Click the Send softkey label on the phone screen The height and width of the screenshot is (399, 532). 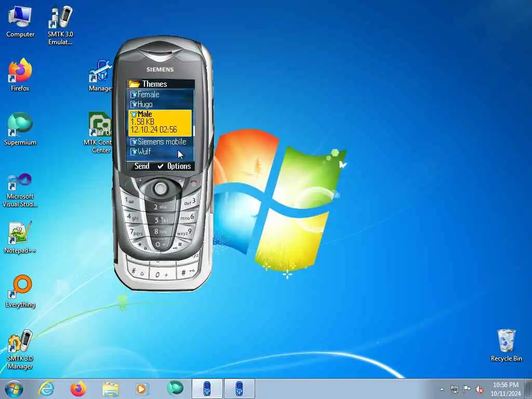(142, 166)
